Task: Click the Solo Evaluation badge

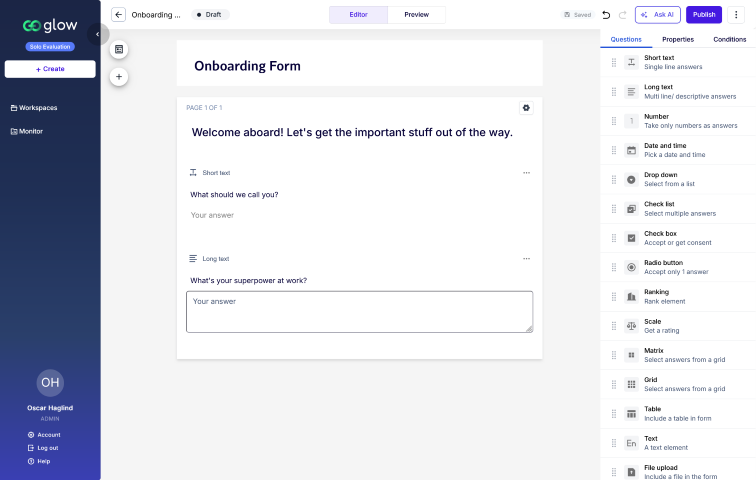Action: tap(50, 47)
